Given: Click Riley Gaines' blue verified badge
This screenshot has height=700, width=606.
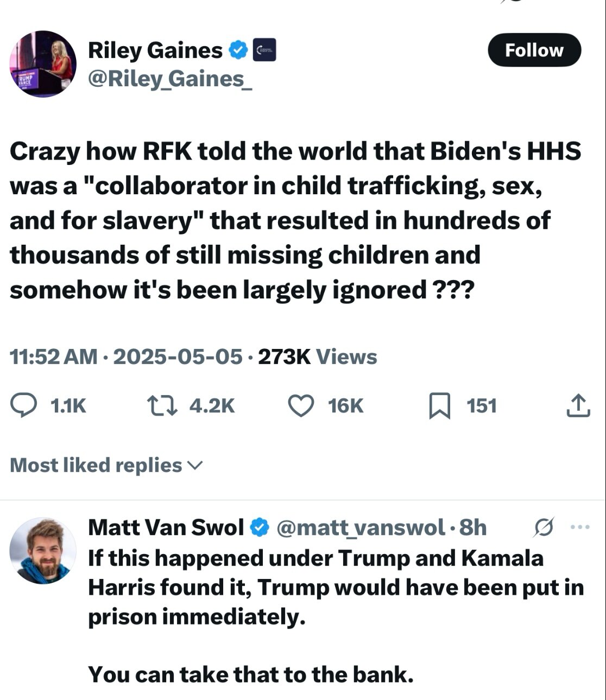Looking at the screenshot, I should click(237, 50).
